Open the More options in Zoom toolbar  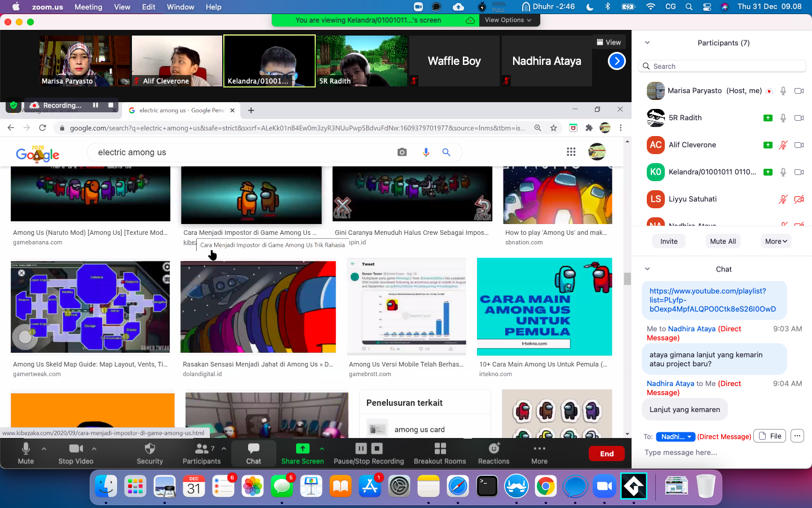(x=539, y=453)
